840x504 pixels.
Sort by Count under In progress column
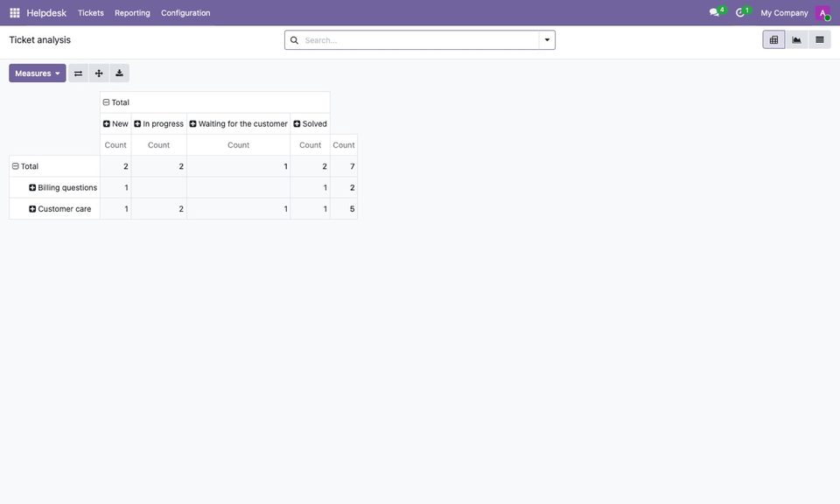159,145
